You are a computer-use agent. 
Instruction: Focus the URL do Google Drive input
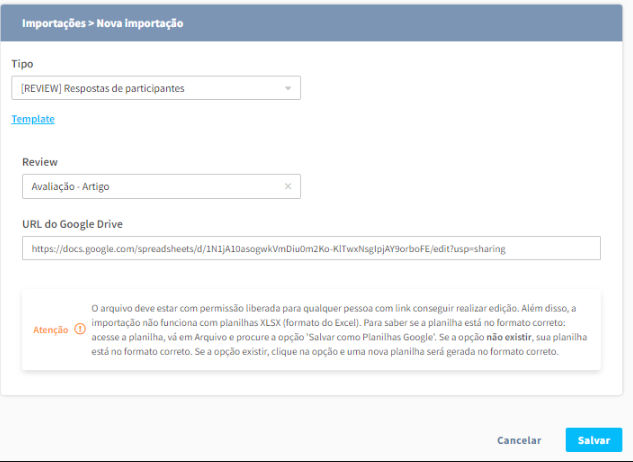pyautogui.click(x=311, y=248)
